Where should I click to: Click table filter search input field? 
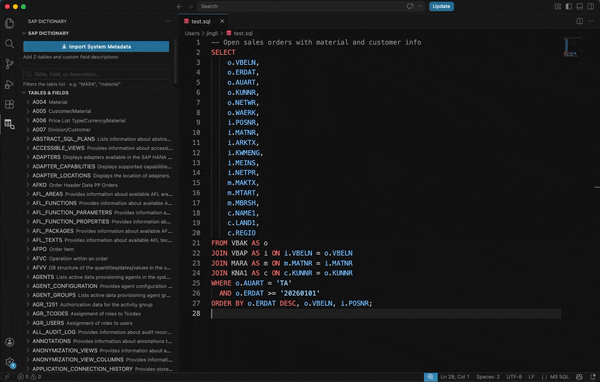[x=96, y=74]
